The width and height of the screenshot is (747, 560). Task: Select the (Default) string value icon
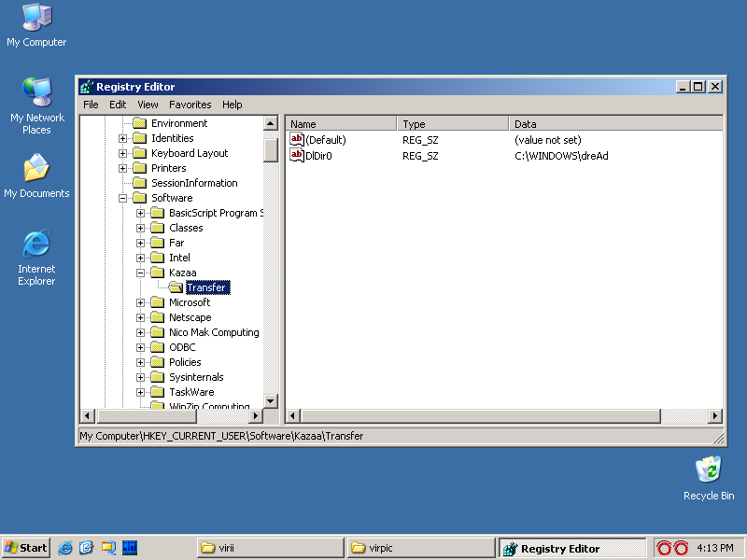pos(296,139)
